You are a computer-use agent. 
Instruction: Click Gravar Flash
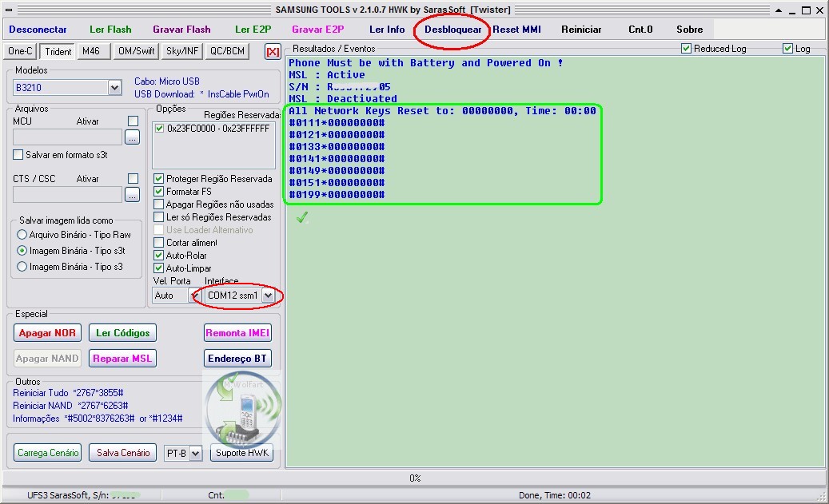tap(182, 30)
